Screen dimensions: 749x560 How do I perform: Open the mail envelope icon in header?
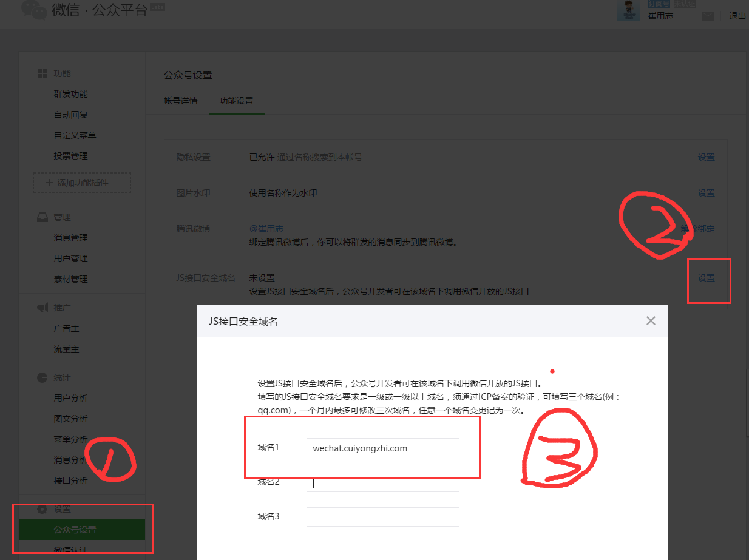click(x=707, y=16)
